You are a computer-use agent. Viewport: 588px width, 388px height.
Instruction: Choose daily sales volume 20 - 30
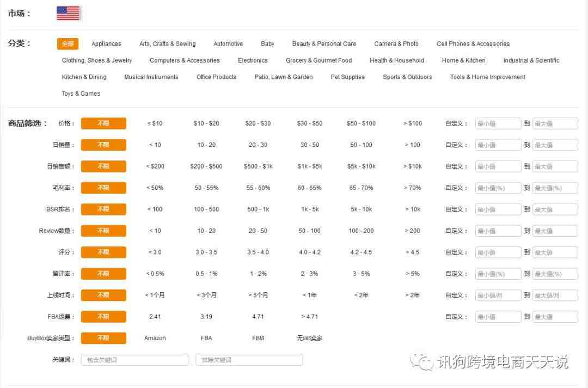[258, 145]
